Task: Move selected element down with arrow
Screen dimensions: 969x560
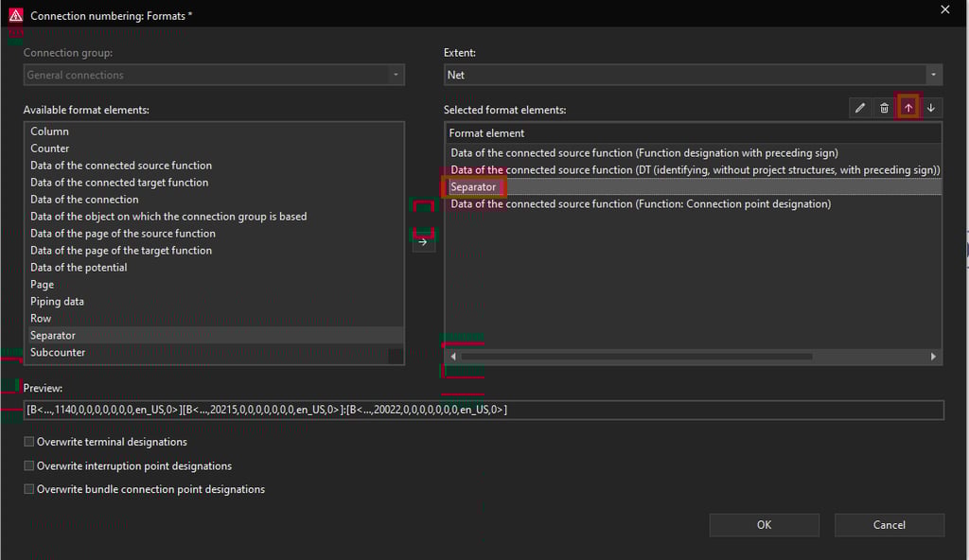Action: point(931,108)
